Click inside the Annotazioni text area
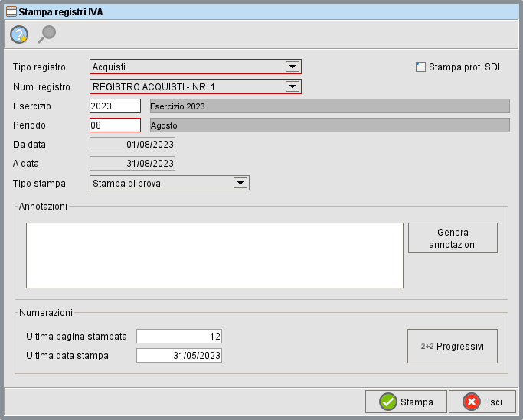 215,256
